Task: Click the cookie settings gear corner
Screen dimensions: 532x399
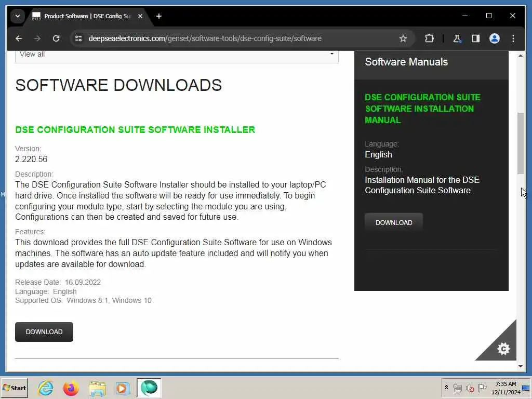Action: pos(503,349)
